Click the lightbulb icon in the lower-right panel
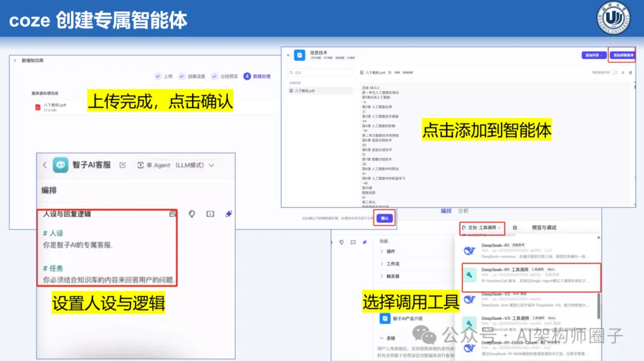The height and width of the screenshot is (361, 644). [x=341, y=242]
